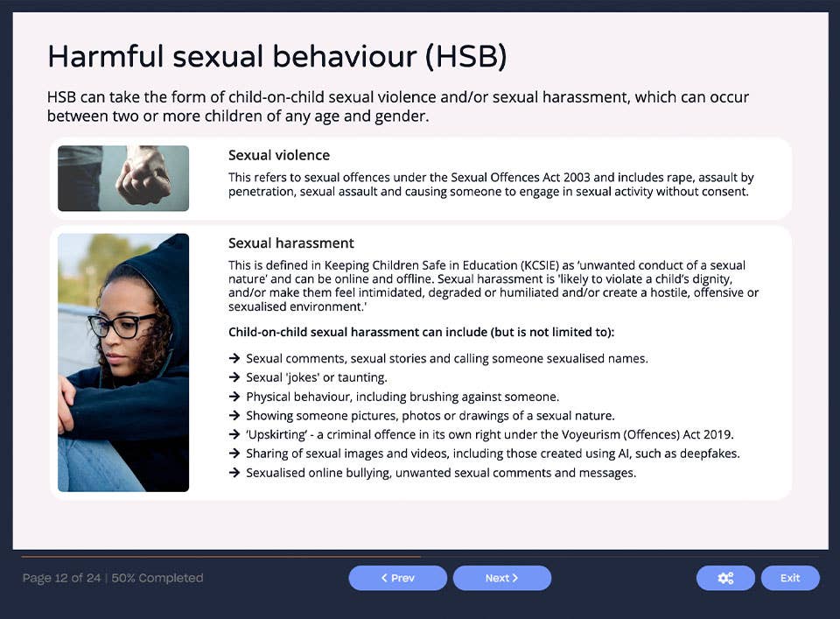Click 'Showing someone pictures, photos or drawings' line
Viewport: 840px width, 619px height.
tap(430, 415)
